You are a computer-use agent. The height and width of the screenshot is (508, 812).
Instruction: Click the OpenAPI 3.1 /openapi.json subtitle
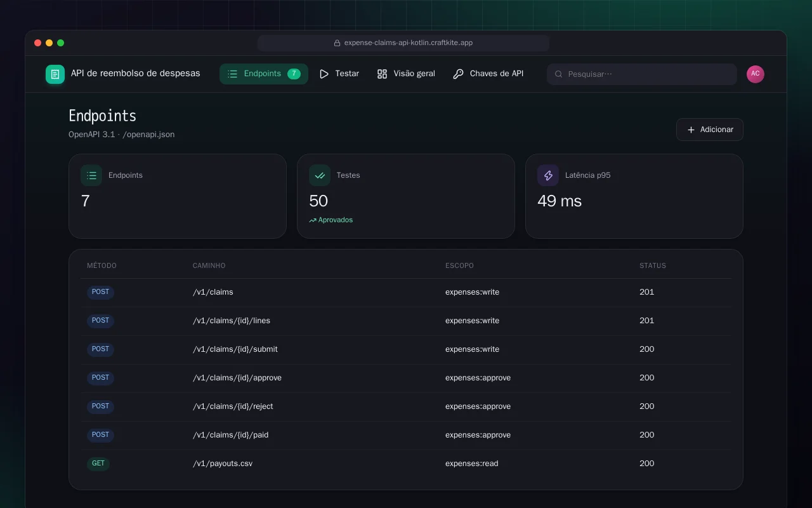click(122, 135)
